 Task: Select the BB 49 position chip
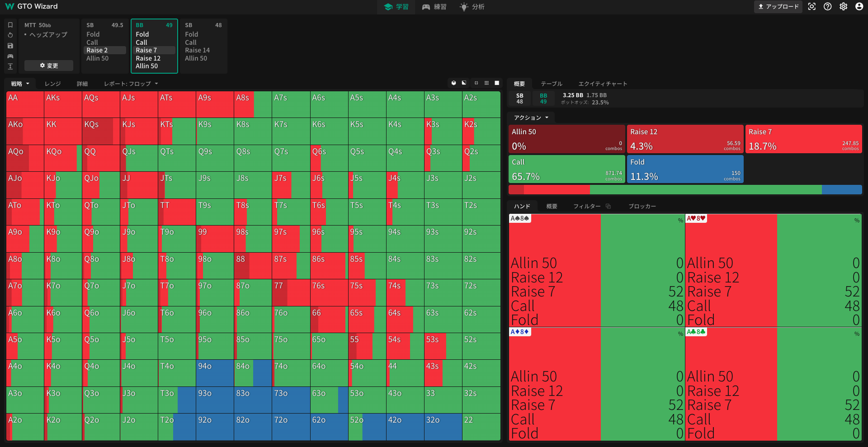pos(543,98)
